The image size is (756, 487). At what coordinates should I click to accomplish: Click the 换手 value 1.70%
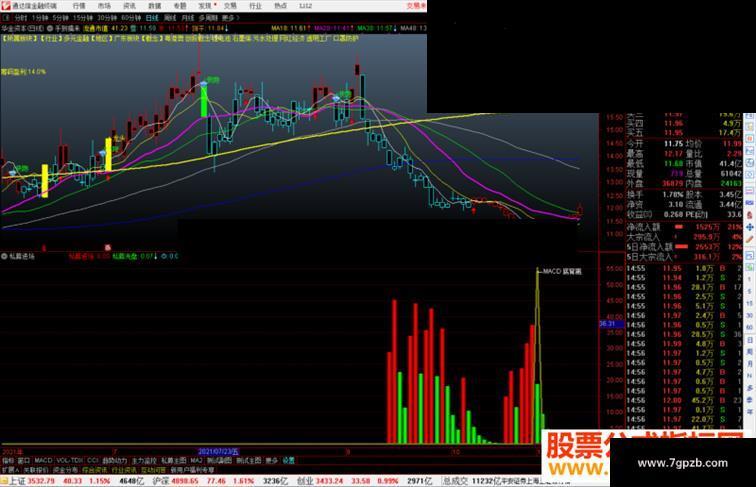pos(674,194)
